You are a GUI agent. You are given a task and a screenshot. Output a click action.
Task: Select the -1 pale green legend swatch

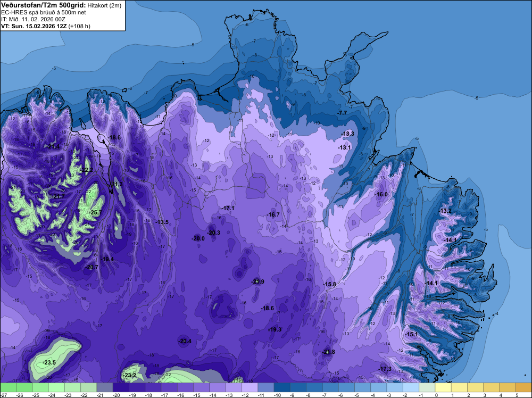tap(427, 387)
